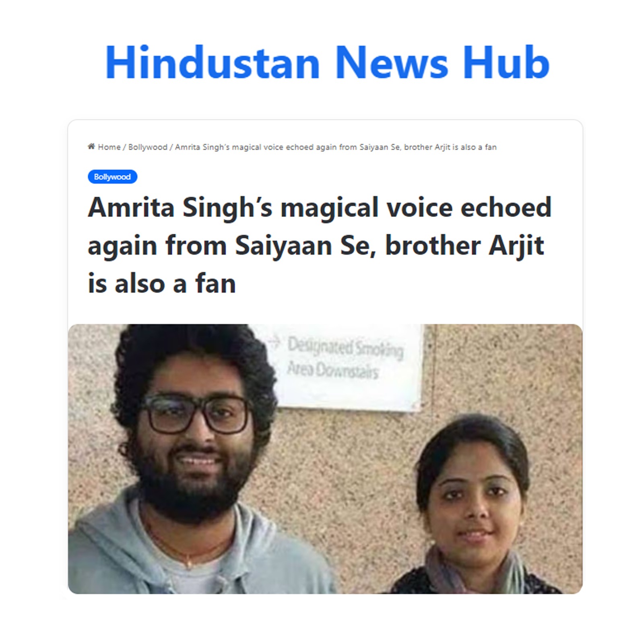Screen dimensions: 644x644
Task: Open the Bollywood breadcrumb link
Action: [x=148, y=147]
